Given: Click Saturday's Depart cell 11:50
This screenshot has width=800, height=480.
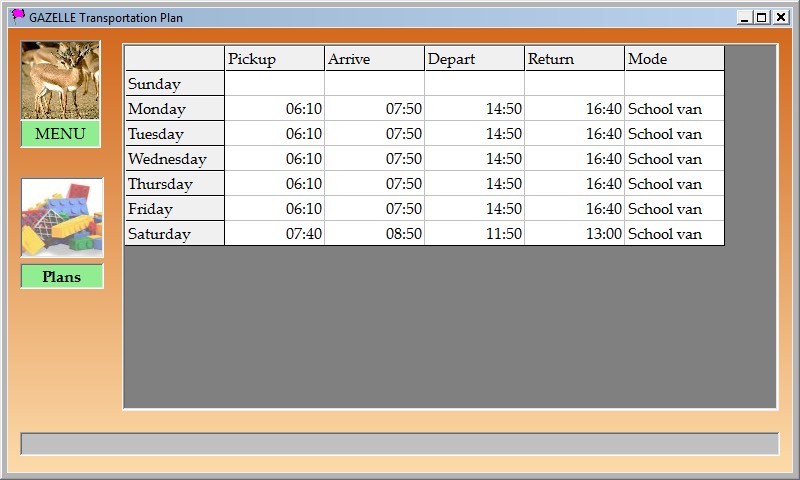Looking at the screenshot, I should (x=474, y=234).
